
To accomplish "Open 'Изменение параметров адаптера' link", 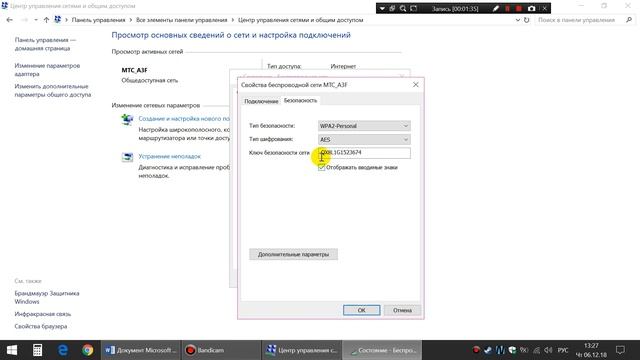I will click(47, 70).
